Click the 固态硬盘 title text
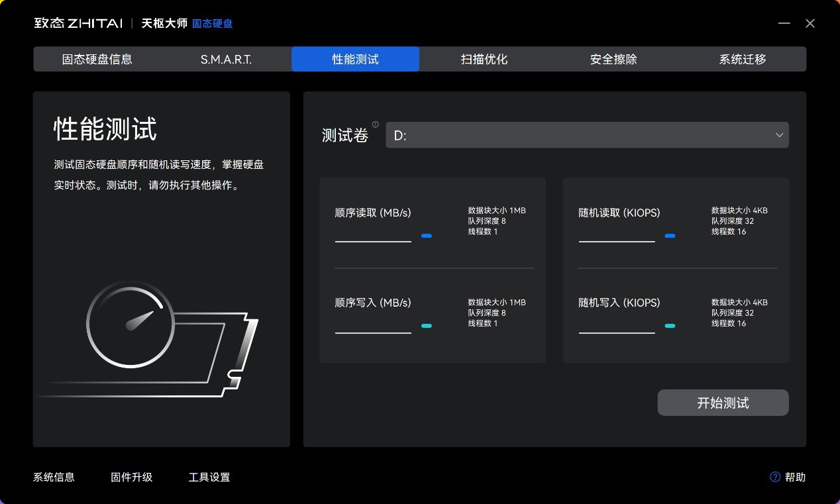The width and height of the screenshot is (840, 504). (212, 23)
